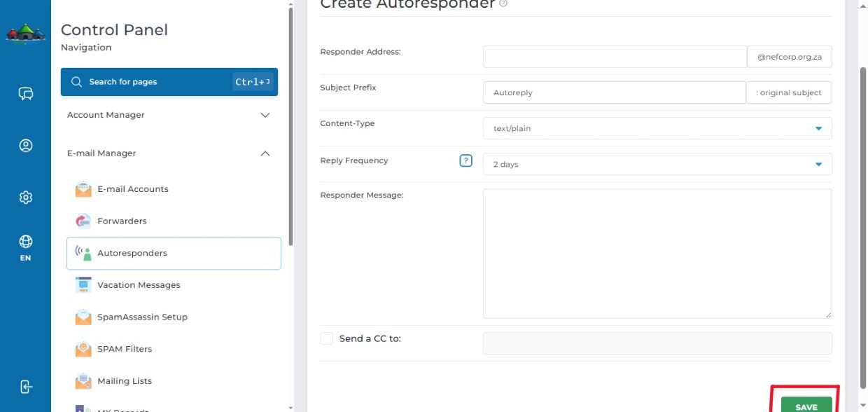The image size is (868, 412).
Task: Open the Reply Frequency 2 days dropdown
Action: coord(657,164)
